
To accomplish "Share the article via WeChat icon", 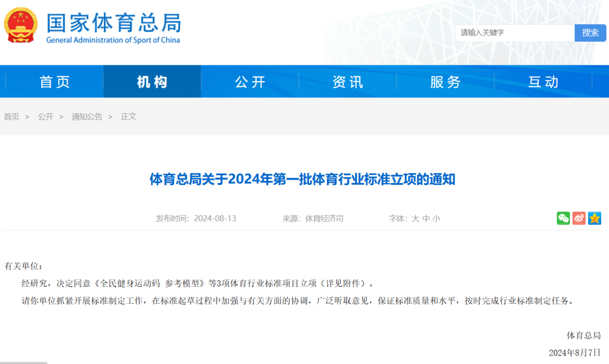I will click(563, 218).
